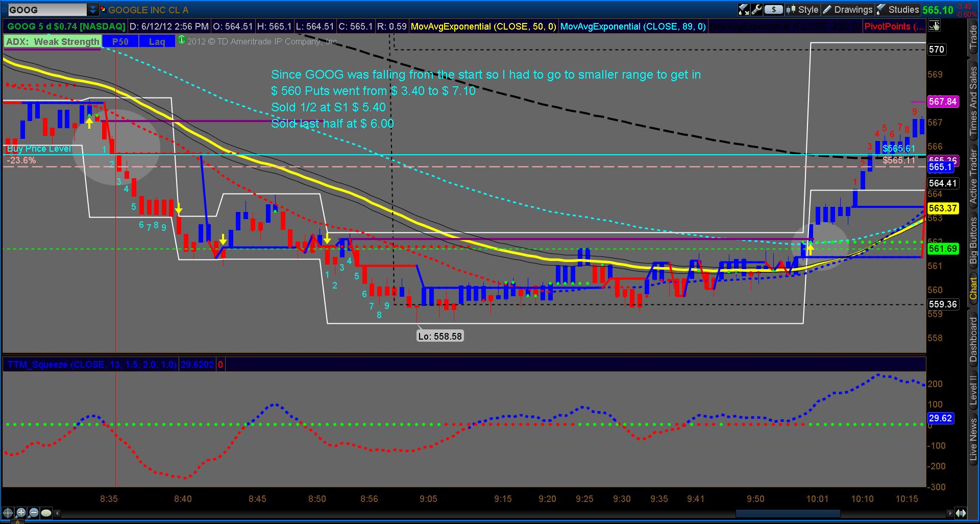Viewport: 980px width, 524px height.
Task: Click the green 565.10 last price in header
Action: coord(938,10)
